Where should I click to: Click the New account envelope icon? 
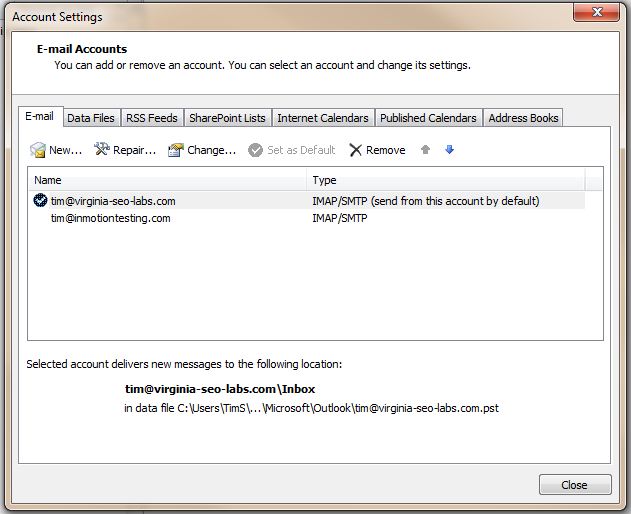pos(38,150)
